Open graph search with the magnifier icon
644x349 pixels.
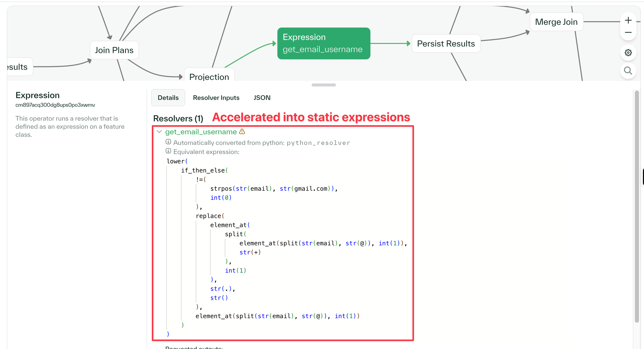pyautogui.click(x=628, y=71)
